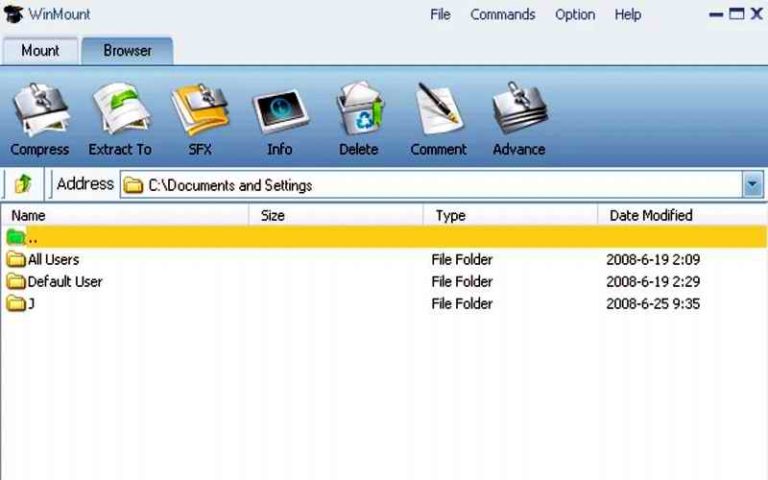Click the Delete recycle bin icon
Screen dimensions: 768x480
click(x=358, y=112)
